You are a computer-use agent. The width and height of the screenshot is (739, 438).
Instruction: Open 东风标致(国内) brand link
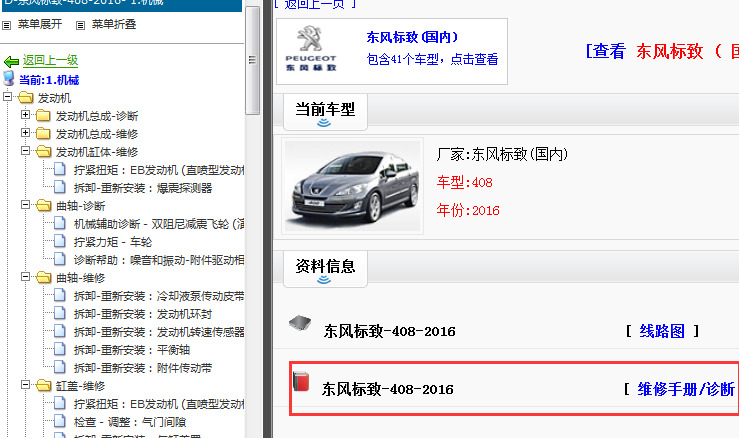click(x=412, y=37)
